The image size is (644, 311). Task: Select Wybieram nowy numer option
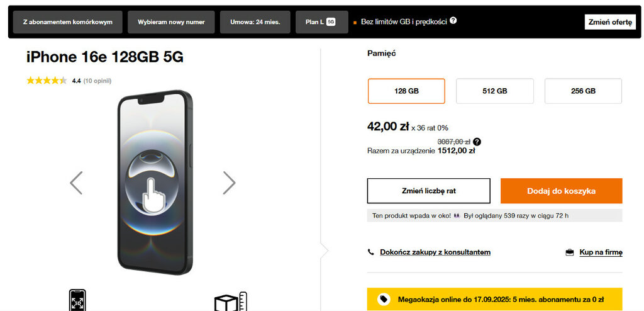coord(171,21)
